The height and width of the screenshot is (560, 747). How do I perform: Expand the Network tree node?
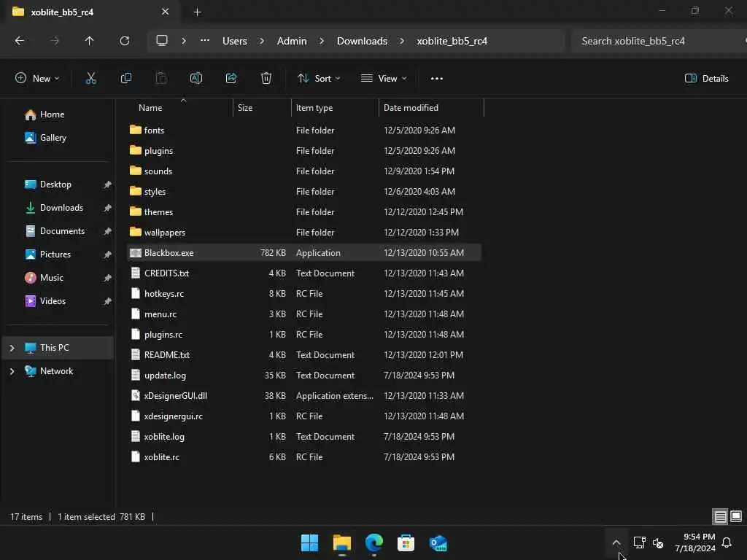(x=12, y=371)
